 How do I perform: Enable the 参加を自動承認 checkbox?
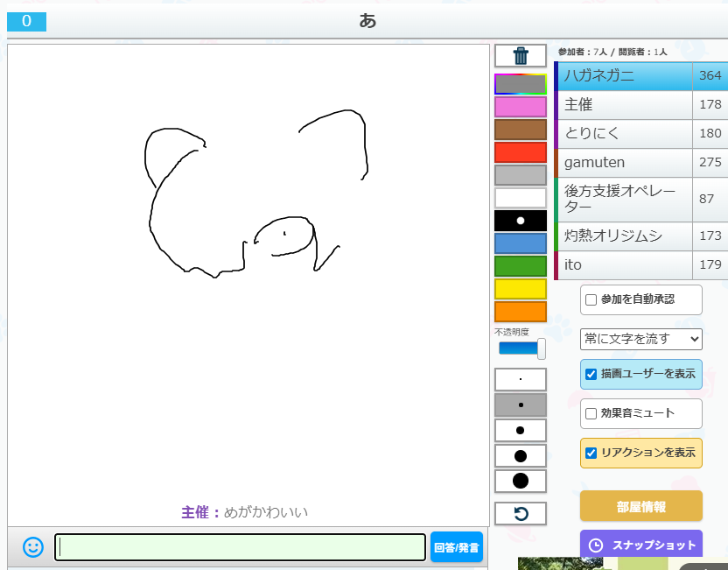point(591,299)
